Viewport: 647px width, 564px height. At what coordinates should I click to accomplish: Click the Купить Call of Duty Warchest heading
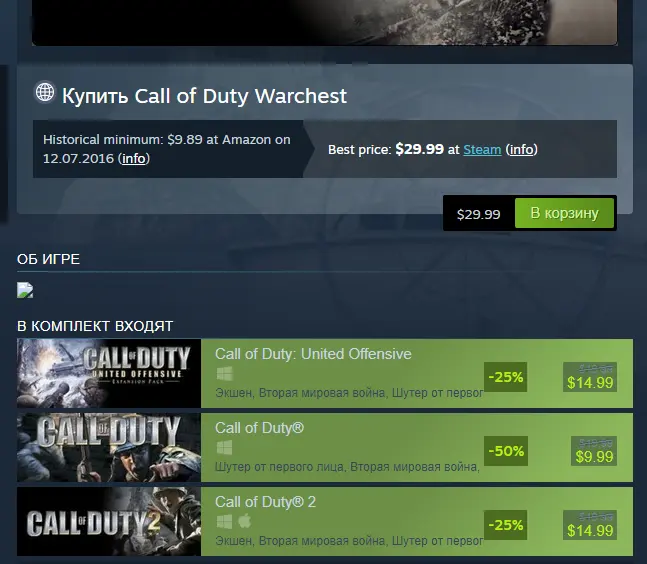204,96
